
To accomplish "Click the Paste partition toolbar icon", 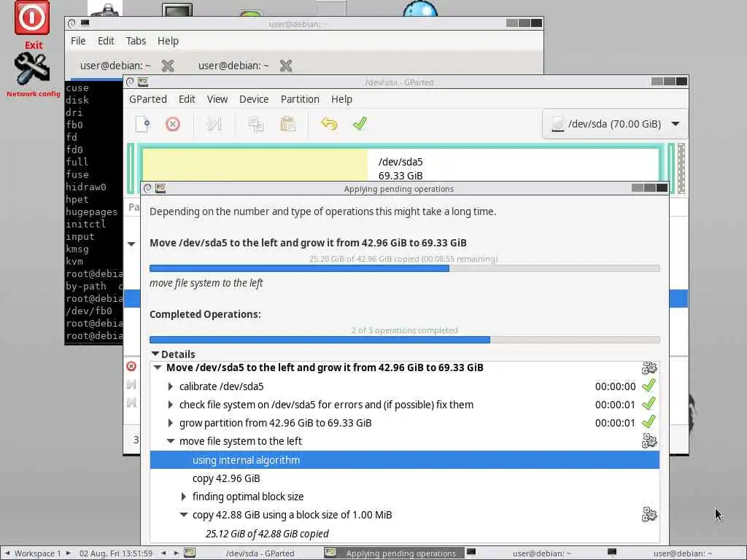I will (287, 124).
